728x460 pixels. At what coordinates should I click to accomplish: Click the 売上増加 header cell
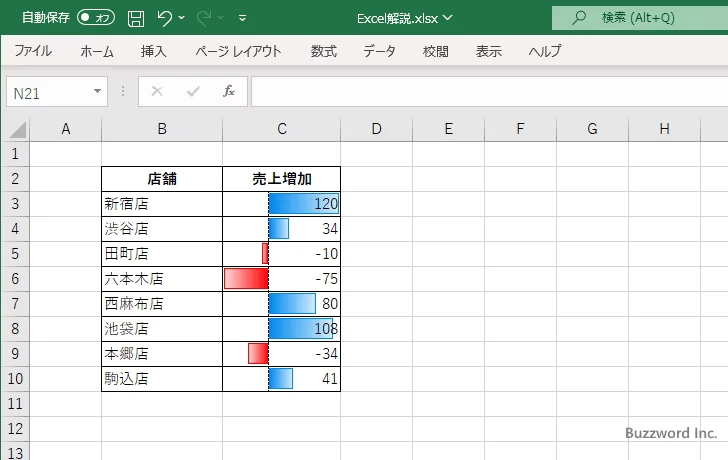[x=281, y=179]
